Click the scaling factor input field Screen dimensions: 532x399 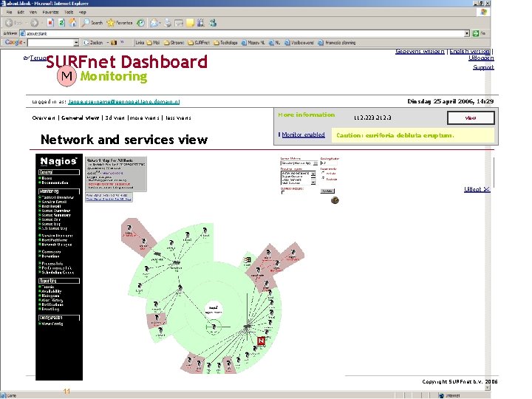pos(329,163)
